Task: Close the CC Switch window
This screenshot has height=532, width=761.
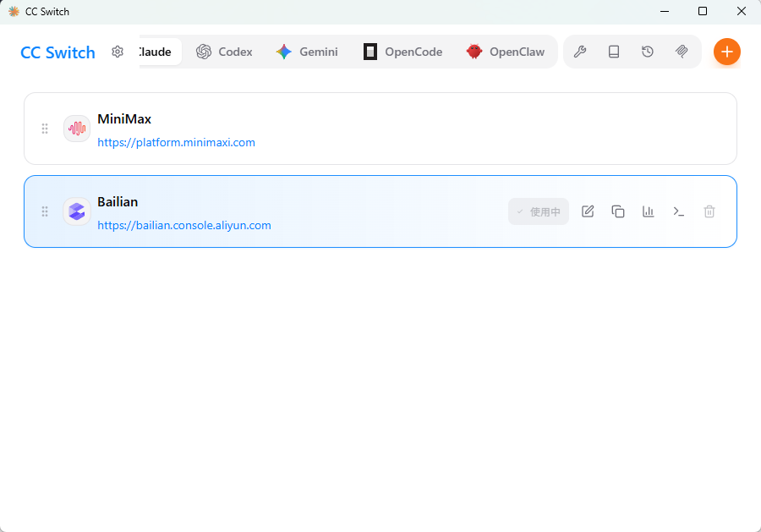Action: [x=741, y=11]
